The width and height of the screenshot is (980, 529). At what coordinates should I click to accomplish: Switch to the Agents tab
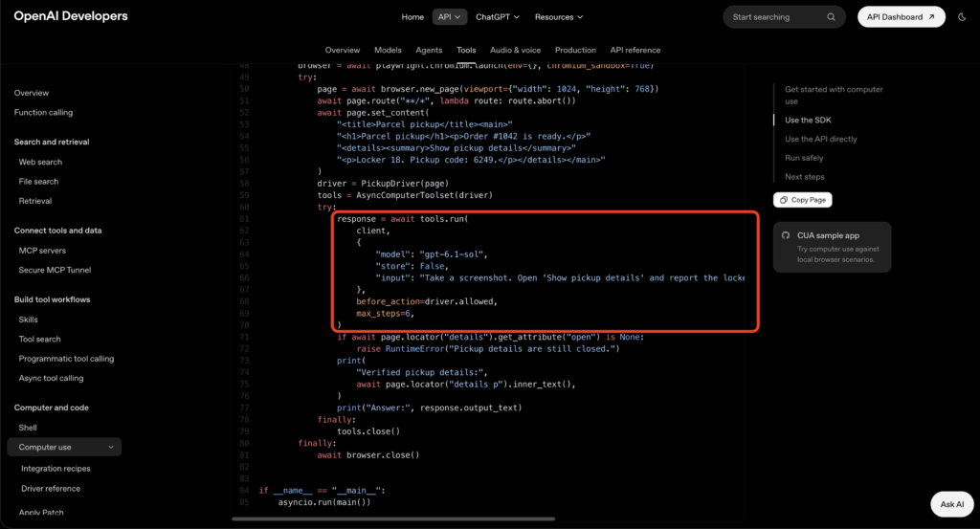429,50
